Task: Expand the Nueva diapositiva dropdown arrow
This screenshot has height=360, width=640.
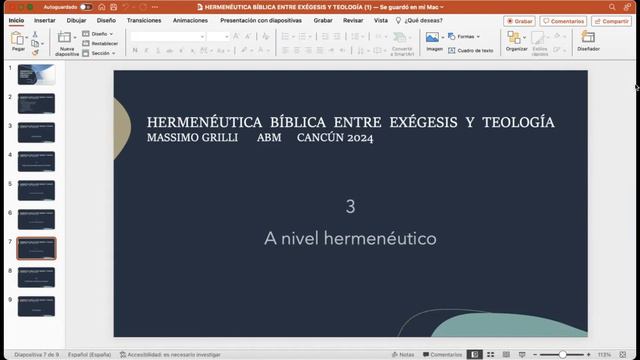Action: [75, 38]
